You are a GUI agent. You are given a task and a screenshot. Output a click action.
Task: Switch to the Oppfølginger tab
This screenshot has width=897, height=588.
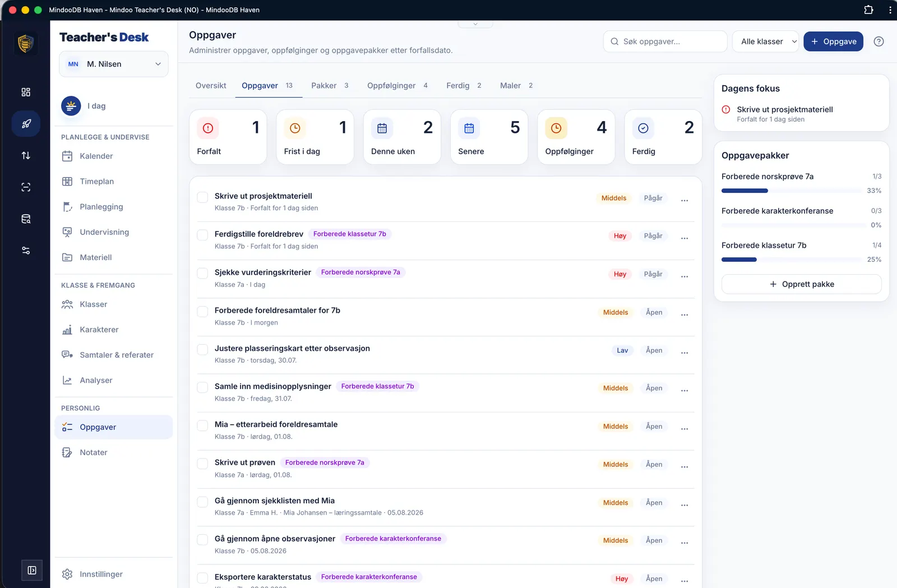397,86
